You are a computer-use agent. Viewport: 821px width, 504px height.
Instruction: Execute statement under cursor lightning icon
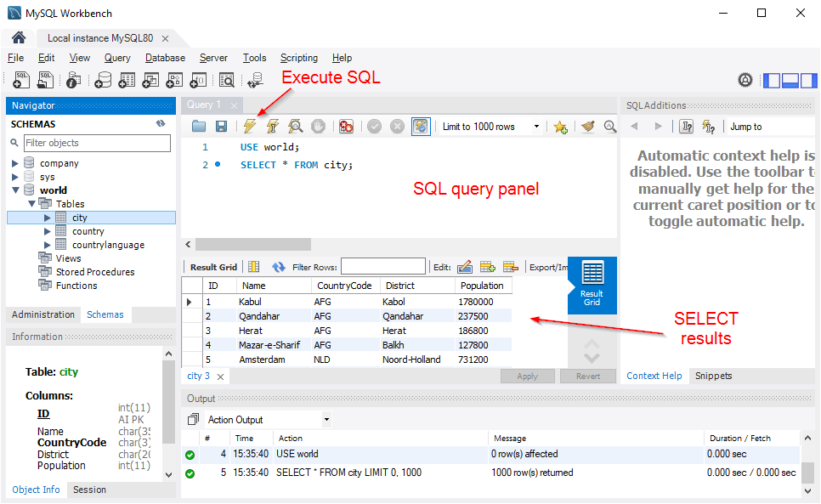[273, 126]
